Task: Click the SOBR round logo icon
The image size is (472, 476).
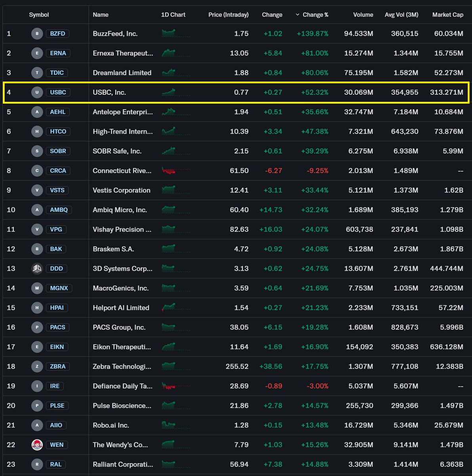Action: coord(37,151)
